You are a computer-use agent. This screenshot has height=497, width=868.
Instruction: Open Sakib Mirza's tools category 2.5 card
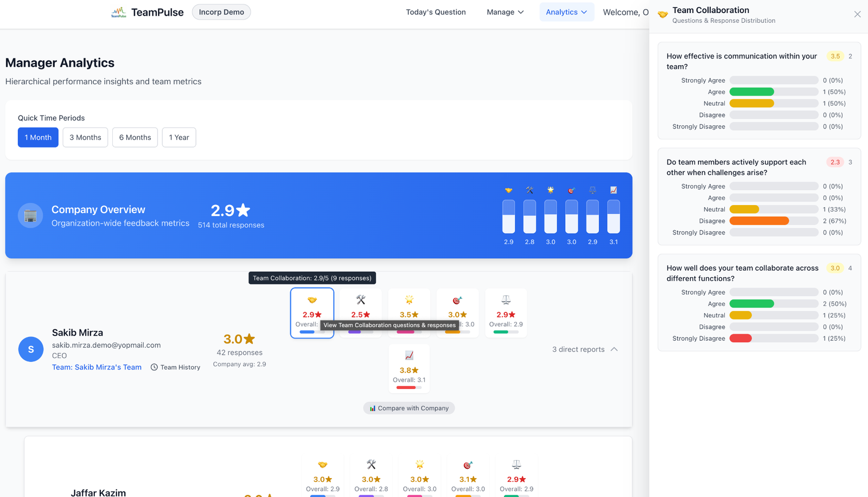coord(361,313)
